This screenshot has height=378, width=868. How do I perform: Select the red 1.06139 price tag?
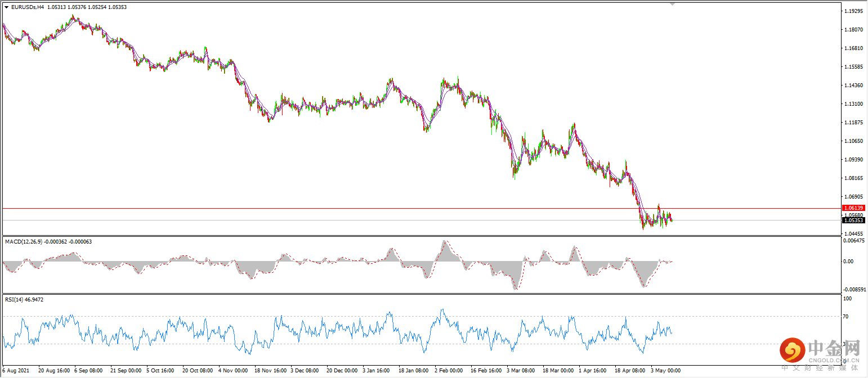click(854, 208)
